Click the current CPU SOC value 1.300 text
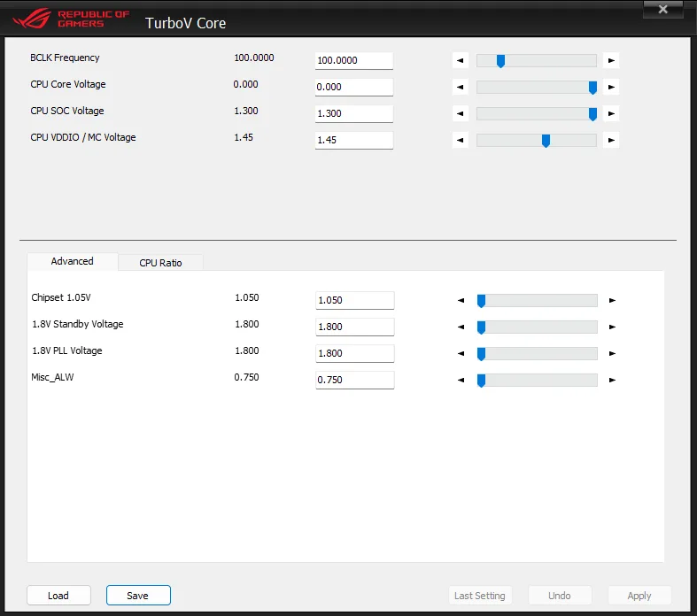This screenshot has height=616, width=697. click(246, 111)
